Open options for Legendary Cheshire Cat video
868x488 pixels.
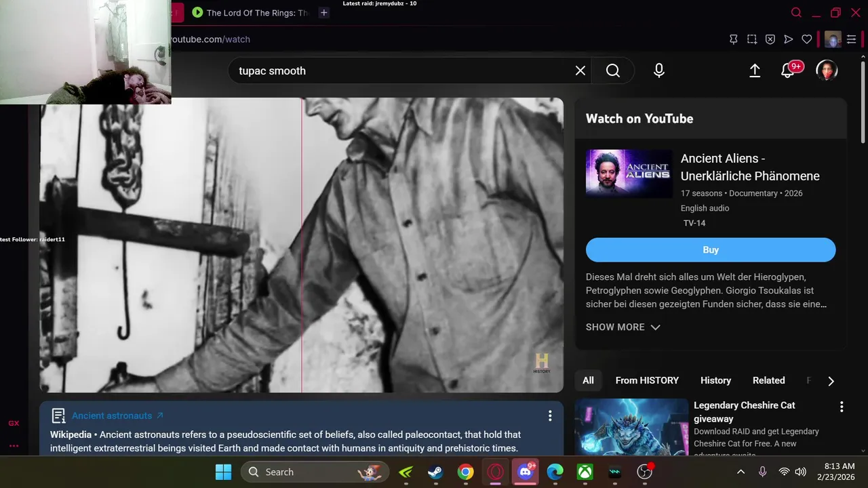(x=842, y=407)
